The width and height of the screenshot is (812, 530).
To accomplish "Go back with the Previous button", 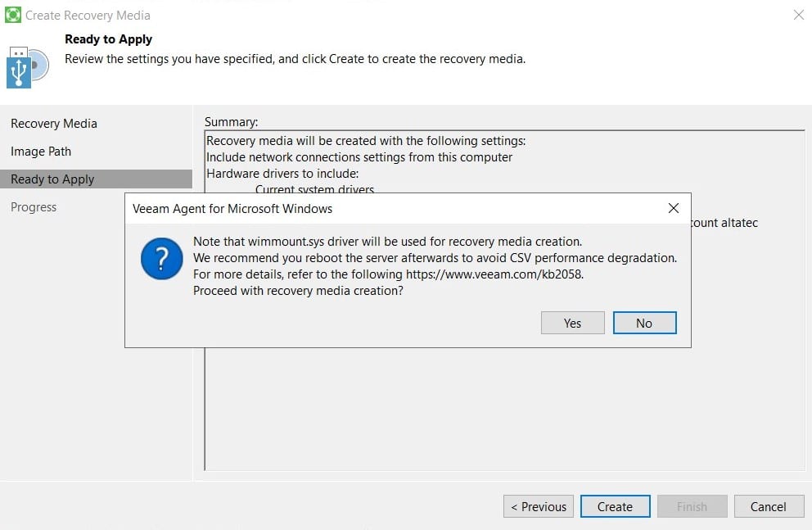I will click(538, 506).
